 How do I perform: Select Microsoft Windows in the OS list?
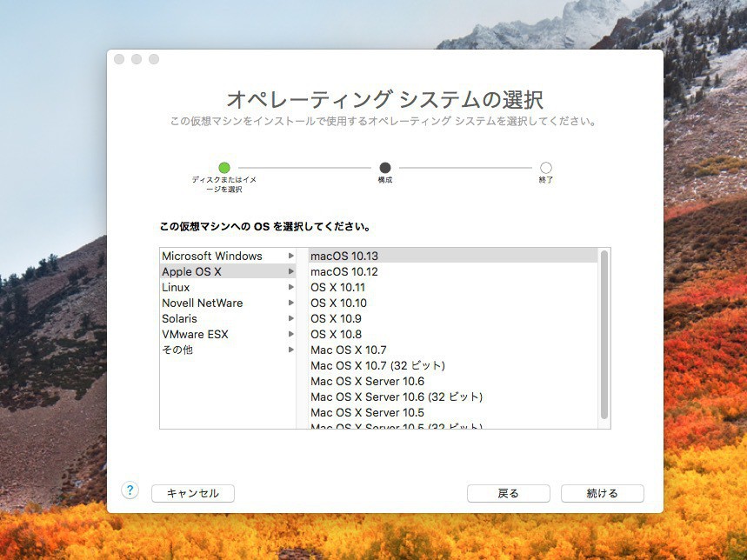(x=228, y=256)
